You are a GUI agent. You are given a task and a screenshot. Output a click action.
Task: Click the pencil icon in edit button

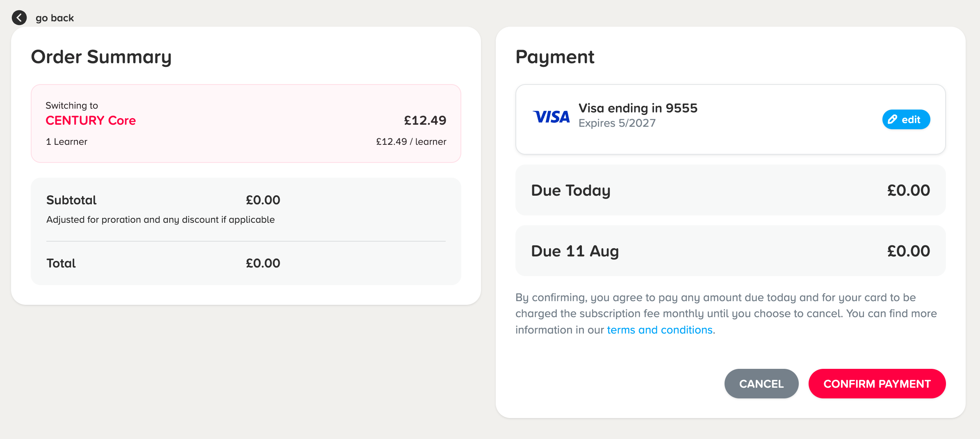(x=892, y=119)
